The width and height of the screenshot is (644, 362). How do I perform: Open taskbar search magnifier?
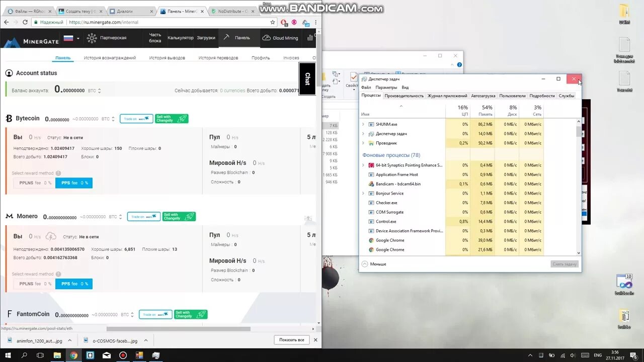pyautogui.click(x=24, y=355)
